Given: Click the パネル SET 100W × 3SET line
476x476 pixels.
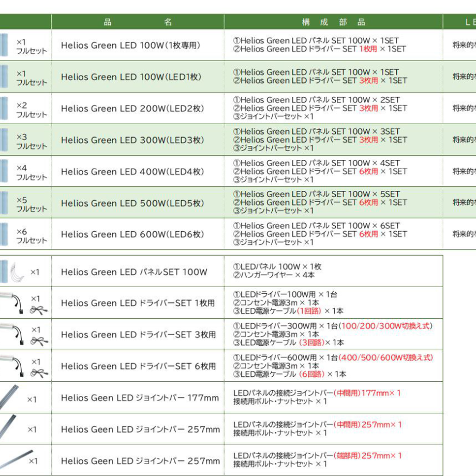Looking at the screenshot, I should 316,131.
